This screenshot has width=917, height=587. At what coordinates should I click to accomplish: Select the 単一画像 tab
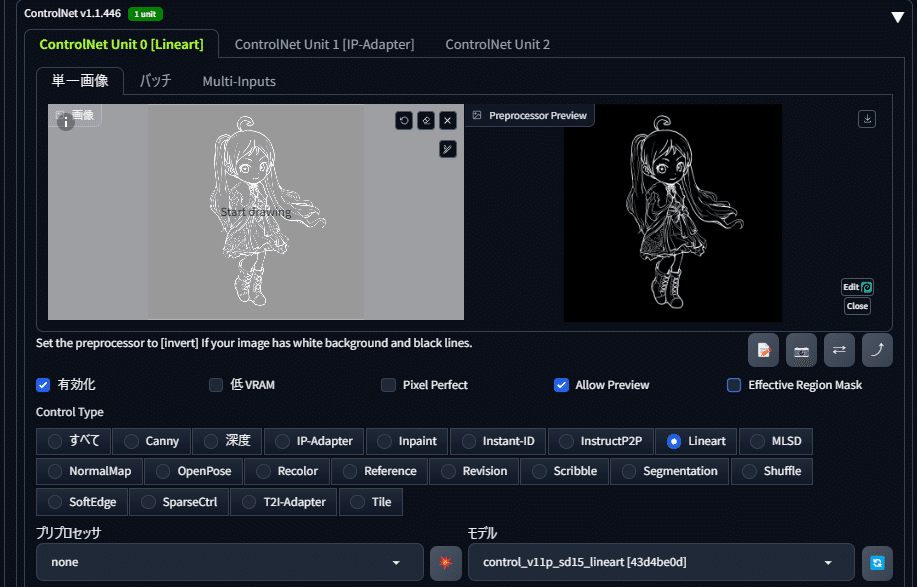[80, 81]
